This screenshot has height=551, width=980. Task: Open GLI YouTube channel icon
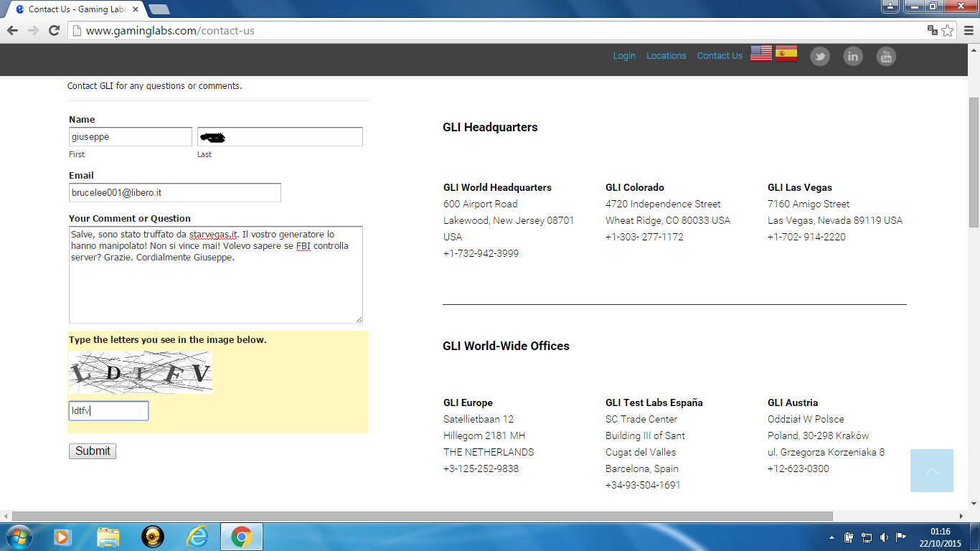[x=886, y=56]
